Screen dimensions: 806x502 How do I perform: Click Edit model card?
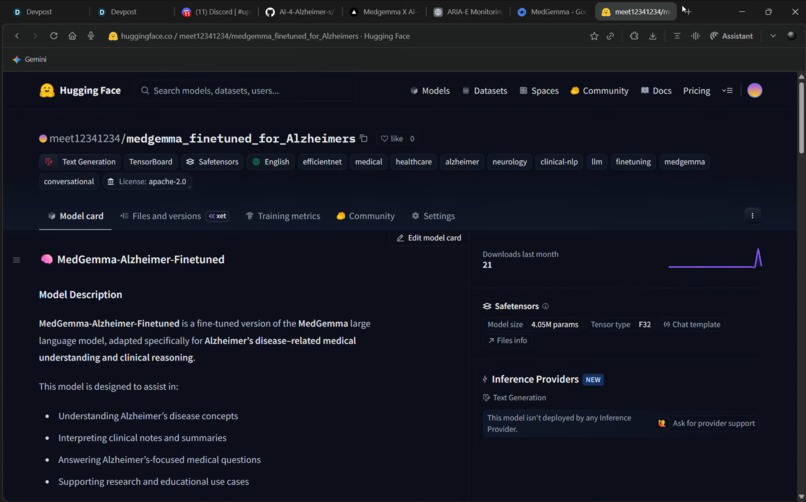[x=429, y=238]
